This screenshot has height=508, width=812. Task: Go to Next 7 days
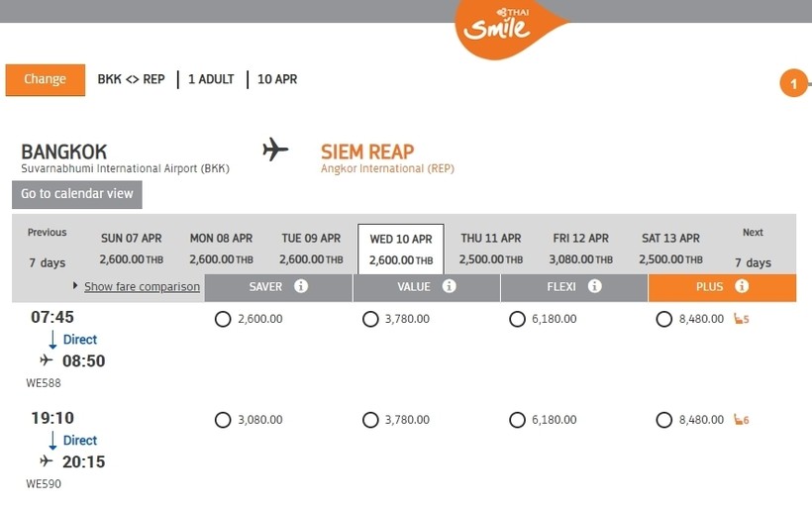(753, 248)
